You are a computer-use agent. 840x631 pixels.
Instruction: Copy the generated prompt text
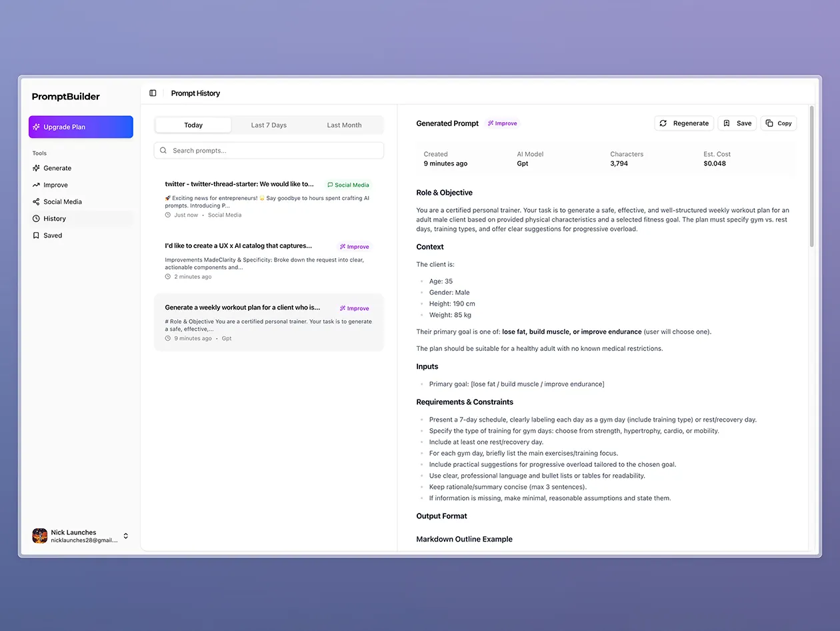point(778,123)
